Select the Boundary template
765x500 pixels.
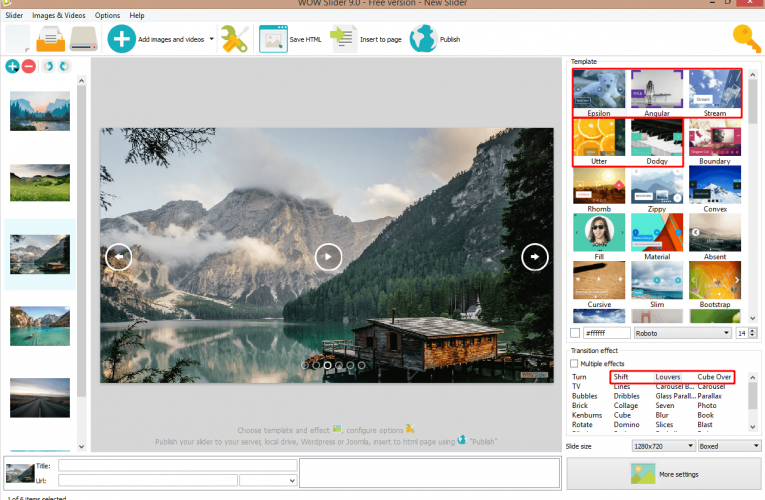click(x=715, y=141)
